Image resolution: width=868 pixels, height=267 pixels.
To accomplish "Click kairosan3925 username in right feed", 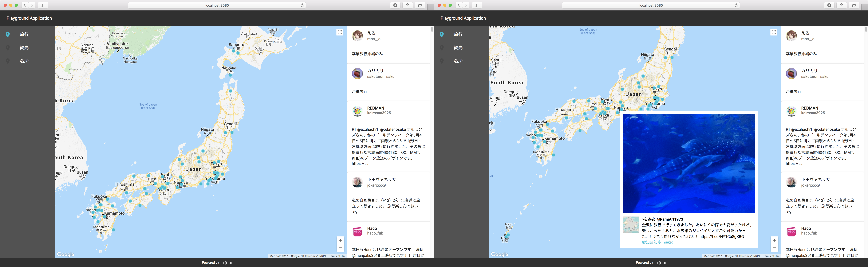I will [813, 113].
